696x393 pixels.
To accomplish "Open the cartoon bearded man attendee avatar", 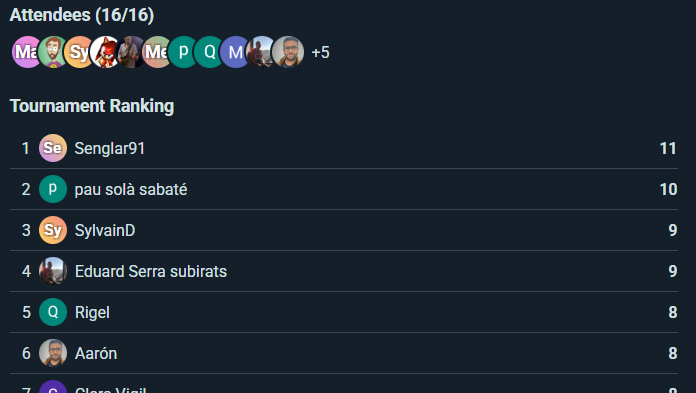I will [x=52, y=52].
